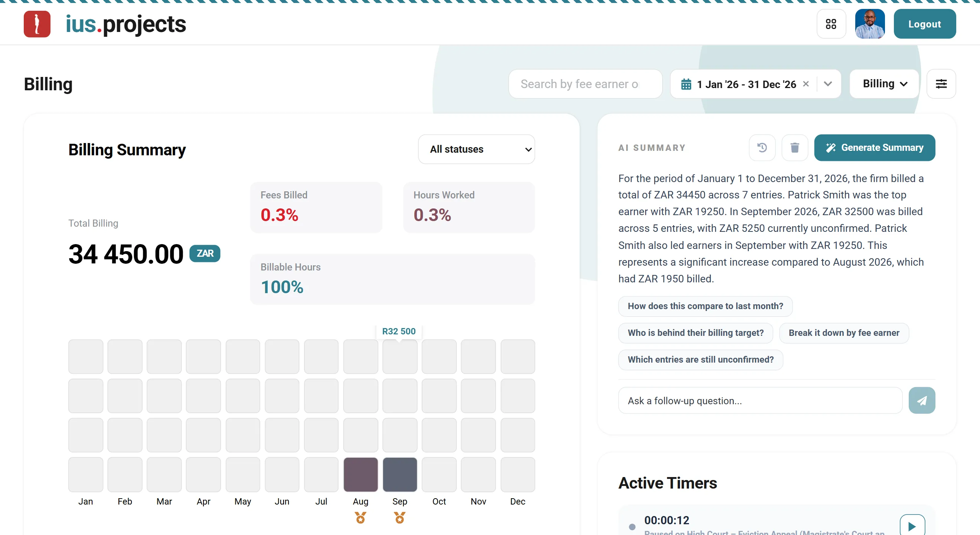This screenshot has height=535, width=980.
Task: Open the Hours Worked 0.3% card
Action: pos(469,208)
